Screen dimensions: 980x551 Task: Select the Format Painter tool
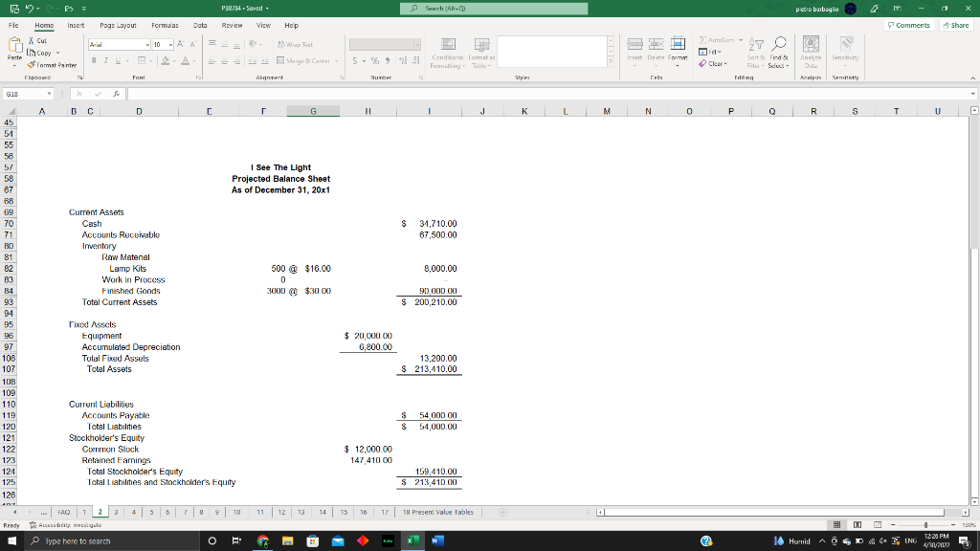tap(52, 65)
